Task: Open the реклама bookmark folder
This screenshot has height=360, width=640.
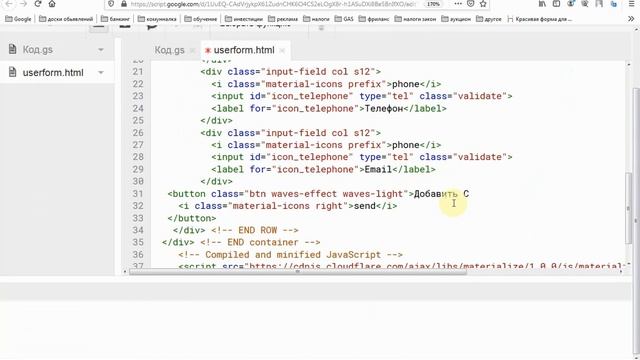Action: tap(283, 19)
